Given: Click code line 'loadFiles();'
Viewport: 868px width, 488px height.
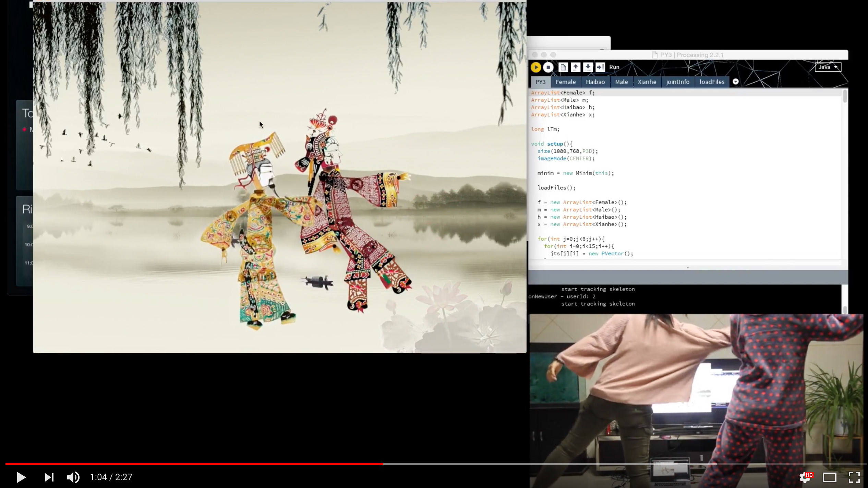Looking at the screenshot, I should (556, 188).
